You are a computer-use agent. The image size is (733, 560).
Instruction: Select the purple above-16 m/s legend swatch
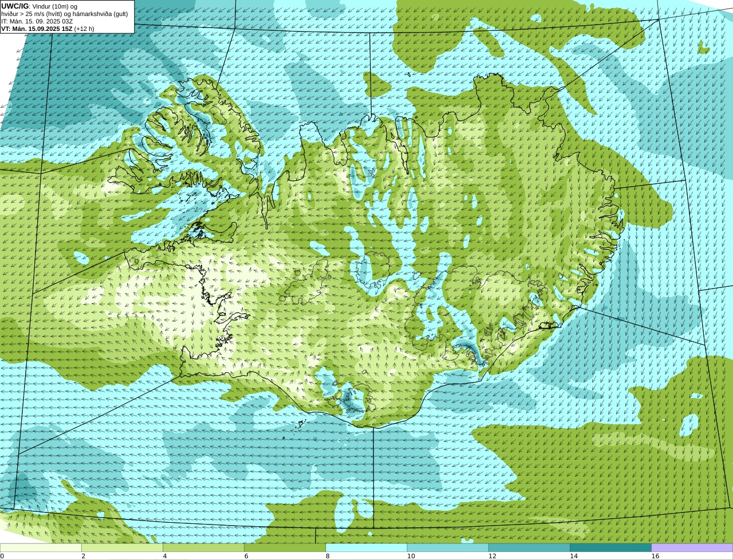coord(692,547)
